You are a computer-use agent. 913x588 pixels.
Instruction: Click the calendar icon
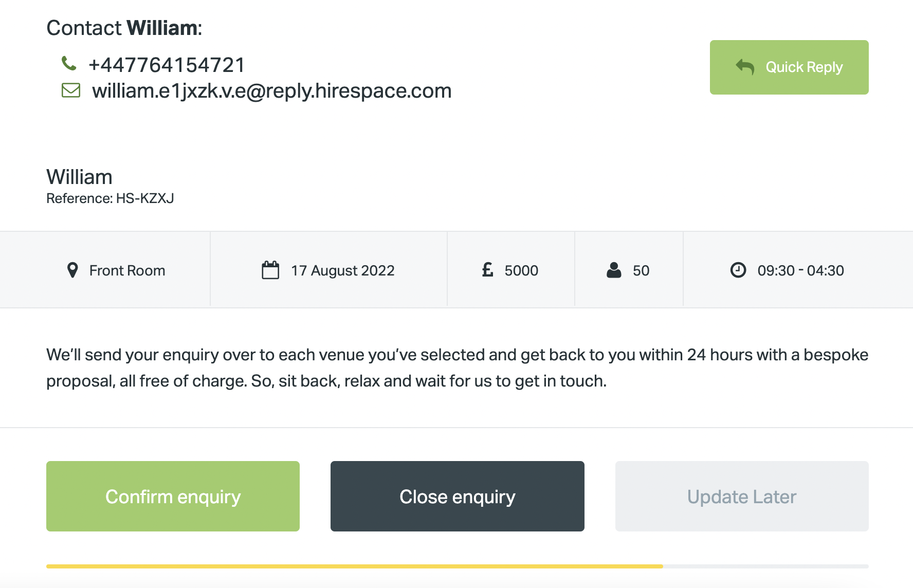(x=270, y=270)
